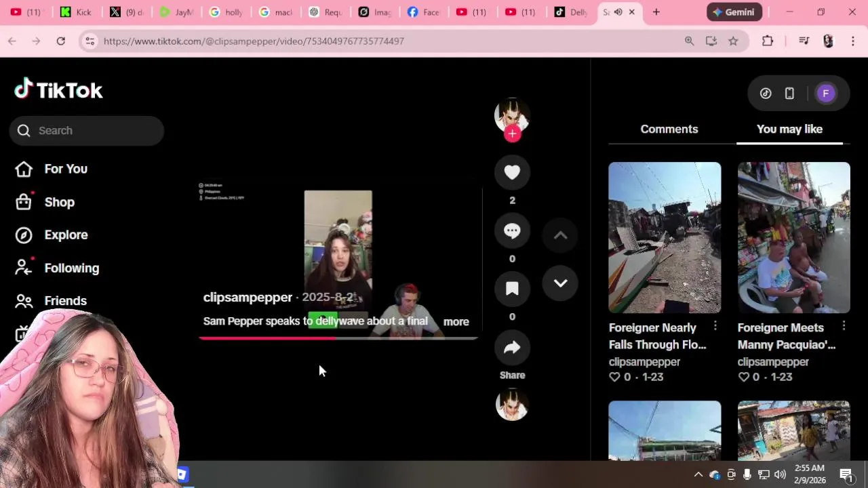This screenshot has height=488, width=868.
Task: Switch to X browser tab
Action: tap(125, 12)
